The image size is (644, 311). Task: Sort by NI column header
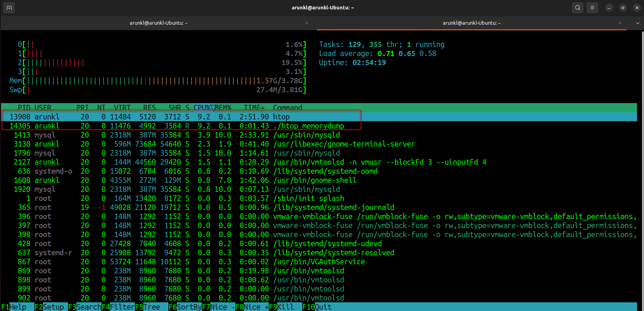101,108
